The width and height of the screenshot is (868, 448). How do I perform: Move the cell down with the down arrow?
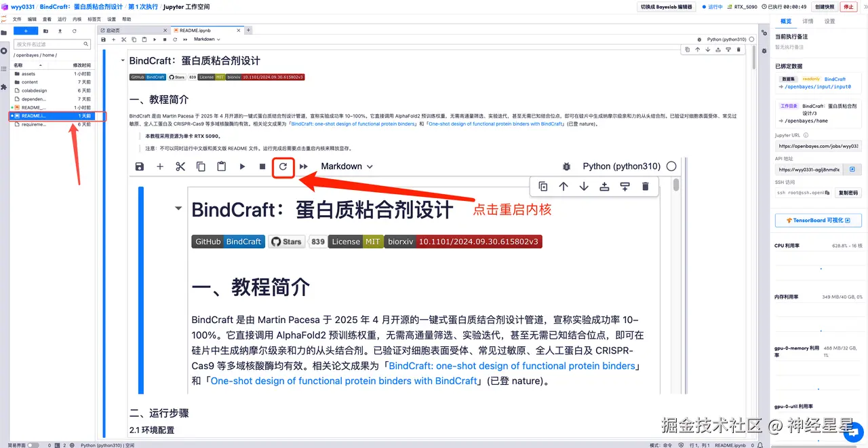pos(708,50)
